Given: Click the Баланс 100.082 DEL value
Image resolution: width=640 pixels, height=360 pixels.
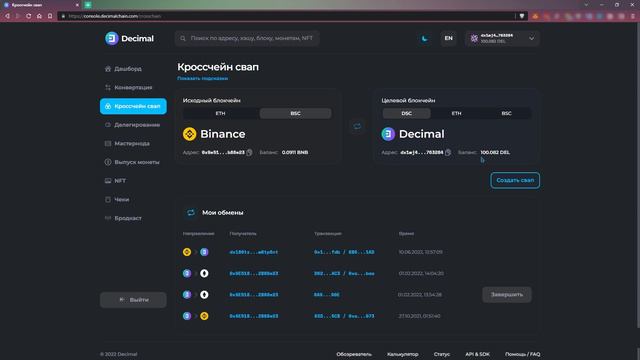Looking at the screenshot, I should tap(495, 153).
